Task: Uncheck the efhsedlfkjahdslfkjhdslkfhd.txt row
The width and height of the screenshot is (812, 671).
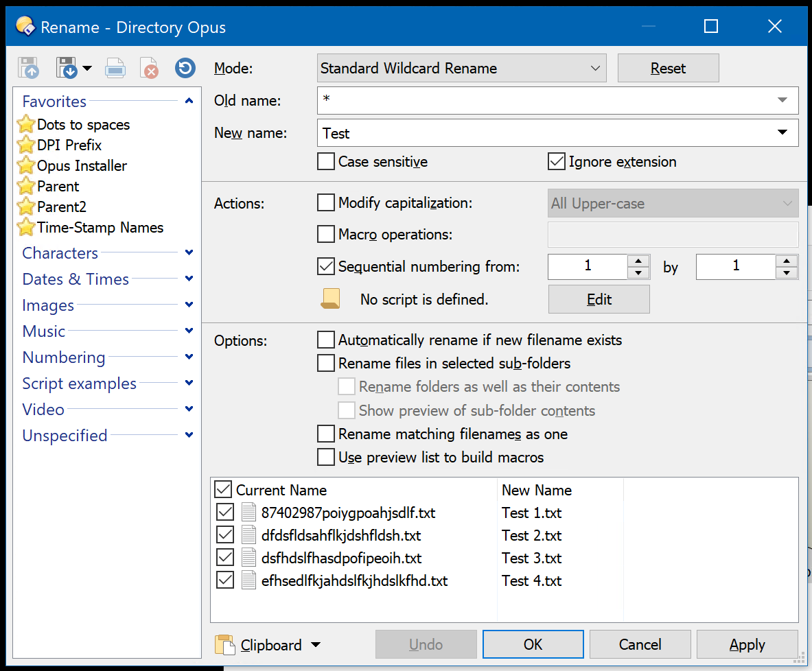Action: pyautogui.click(x=224, y=580)
